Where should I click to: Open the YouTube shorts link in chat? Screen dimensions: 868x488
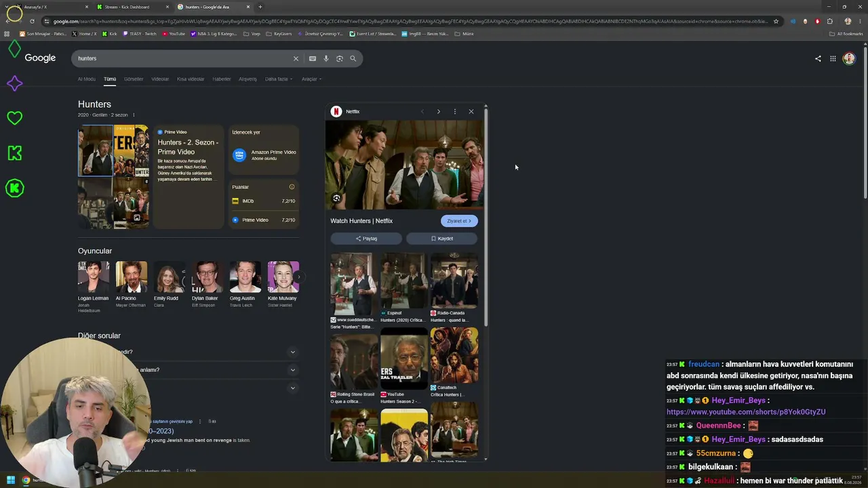(x=746, y=412)
